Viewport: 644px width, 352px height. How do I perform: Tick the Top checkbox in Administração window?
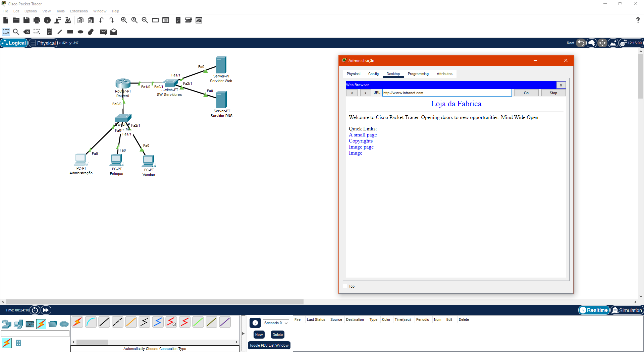[345, 286]
